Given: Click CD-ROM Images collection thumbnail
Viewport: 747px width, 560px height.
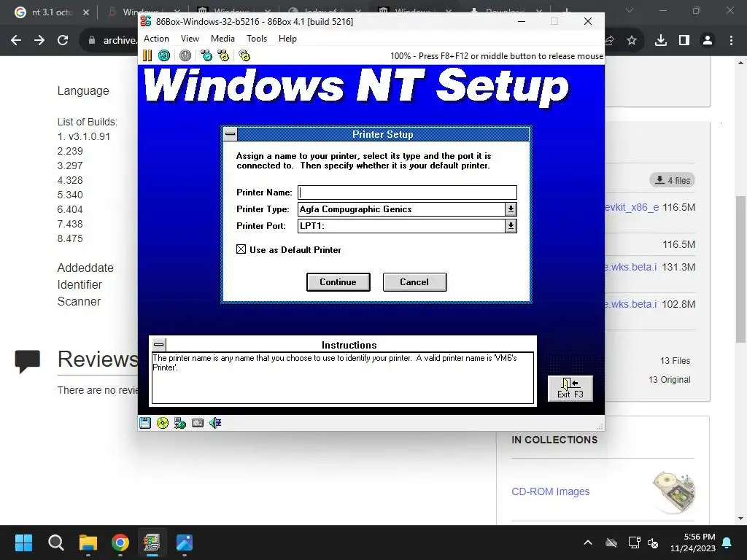Looking at the screenshot, I should pyautogui.click(x=673, y=492).
